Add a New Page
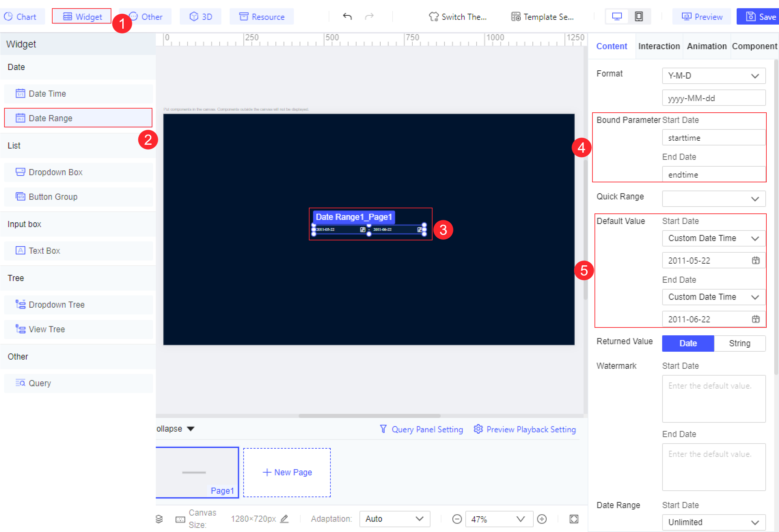Viewport: 779px width, 532px height. point(287,472)
